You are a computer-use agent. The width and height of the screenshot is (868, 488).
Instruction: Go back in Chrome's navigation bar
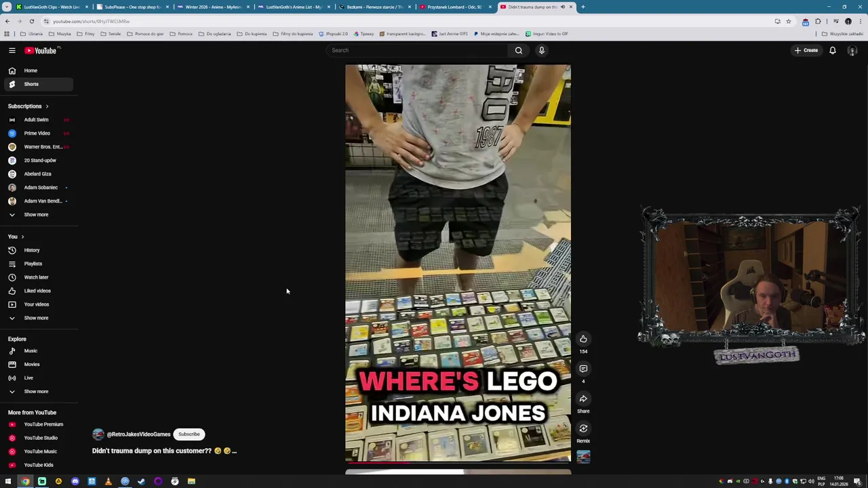point(7,21)
